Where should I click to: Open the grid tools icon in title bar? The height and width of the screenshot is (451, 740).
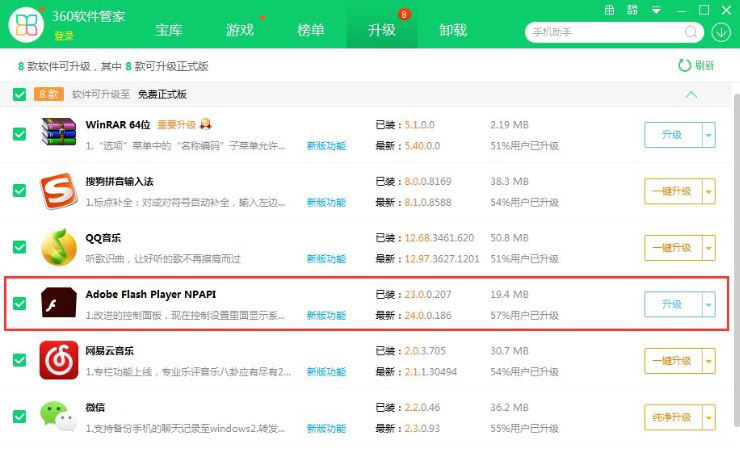632,10
